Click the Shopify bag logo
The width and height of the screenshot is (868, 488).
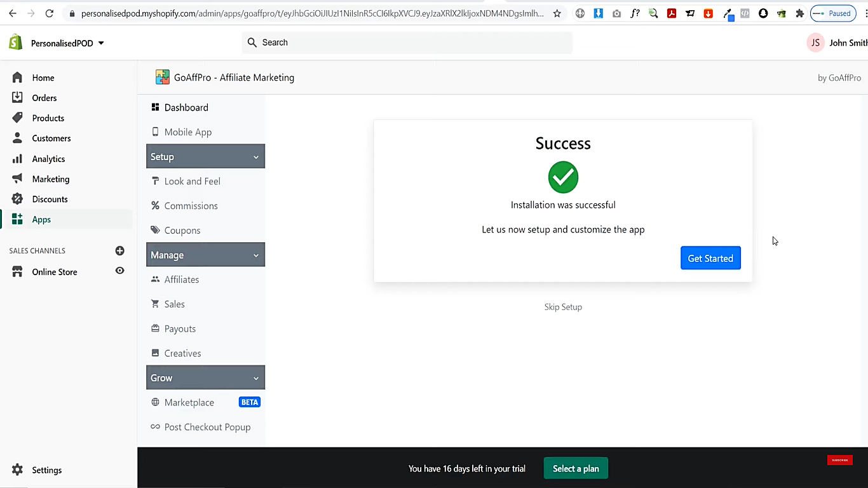click(15, 43)
